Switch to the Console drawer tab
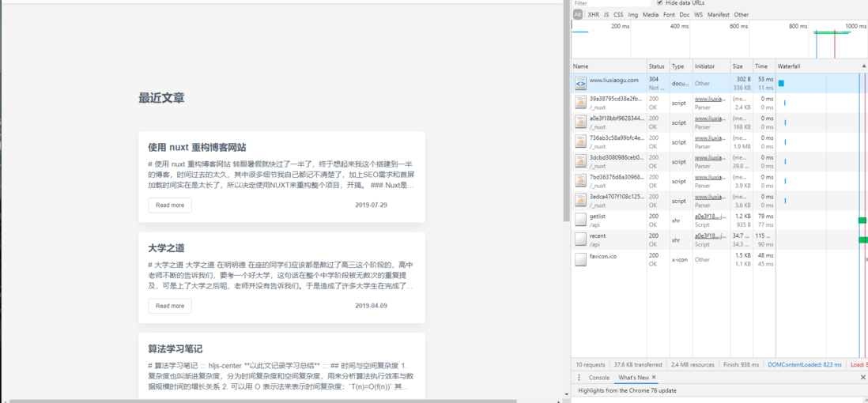Viewport: 868px width, 403px height. tap(599, 378)
